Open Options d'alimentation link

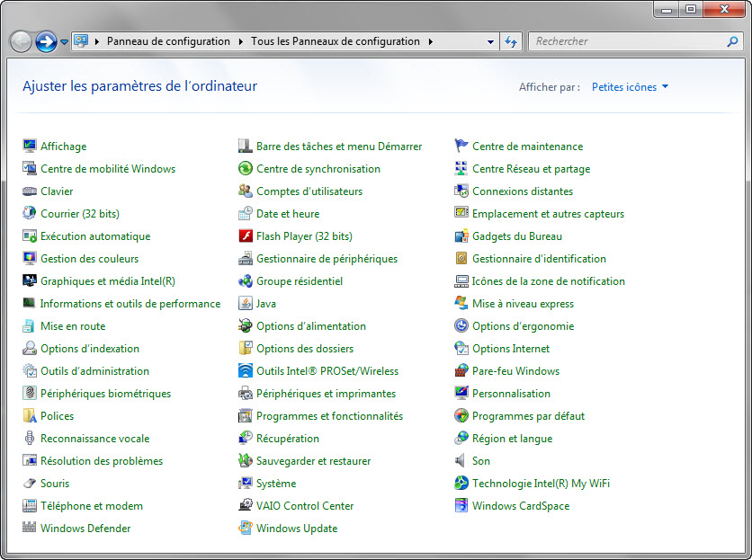(311, 326)
